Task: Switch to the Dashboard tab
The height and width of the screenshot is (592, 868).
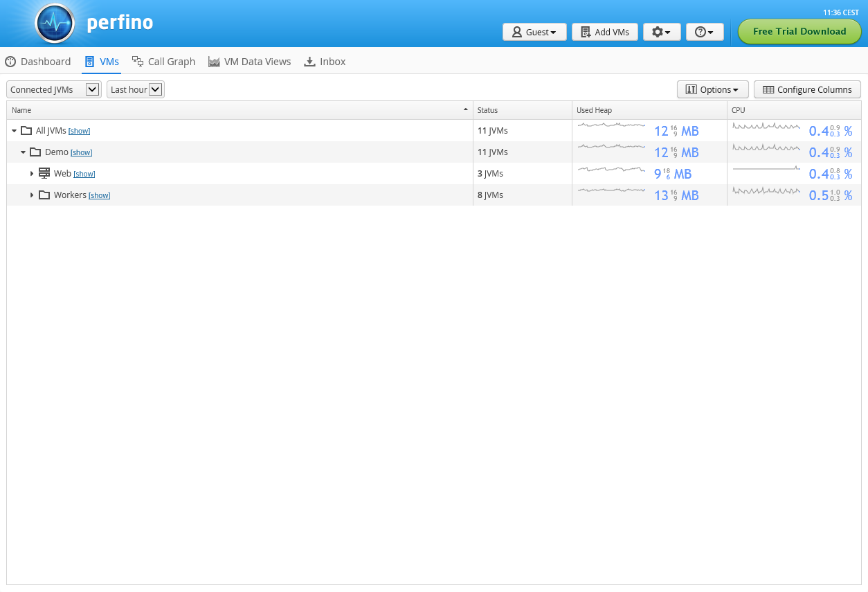Action: click(38, 62)
